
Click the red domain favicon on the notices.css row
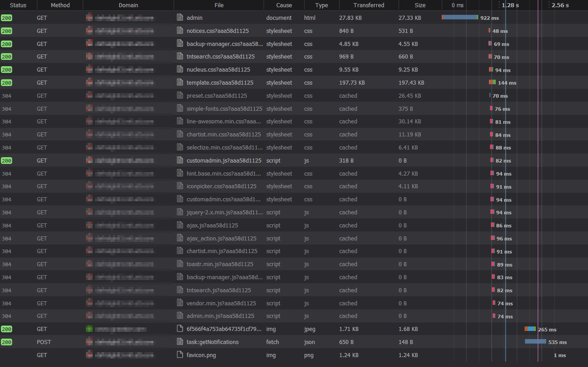(x=89, y=31)
